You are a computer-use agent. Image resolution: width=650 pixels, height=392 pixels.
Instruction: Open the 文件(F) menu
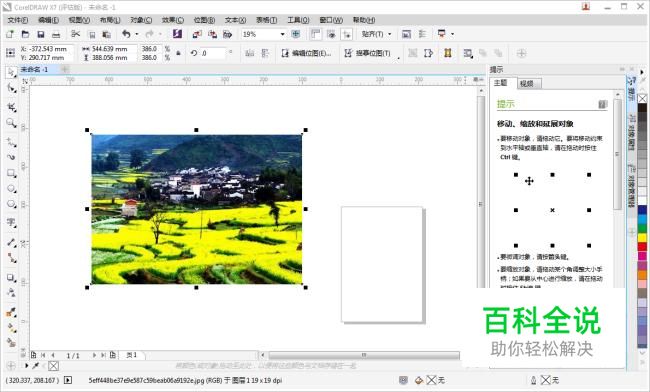coord(18,20)
